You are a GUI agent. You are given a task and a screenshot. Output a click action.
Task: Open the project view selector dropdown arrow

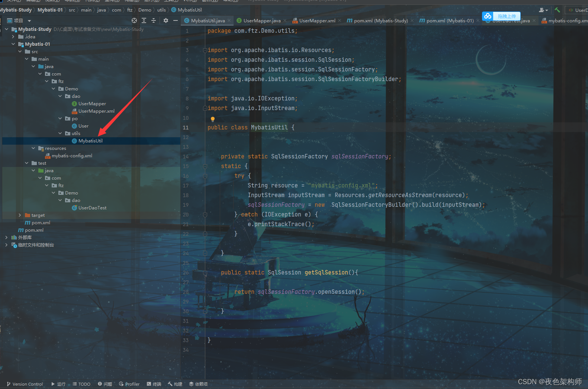[x=29, y=21]
